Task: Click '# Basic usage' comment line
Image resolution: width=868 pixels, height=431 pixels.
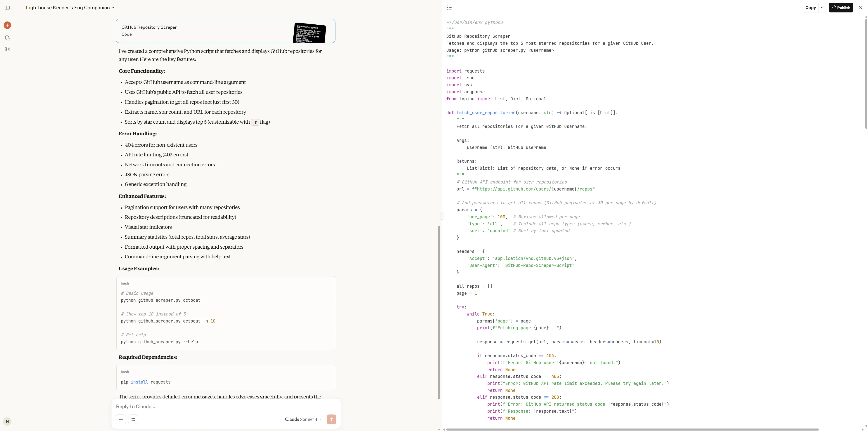Action: click(137, 293)
